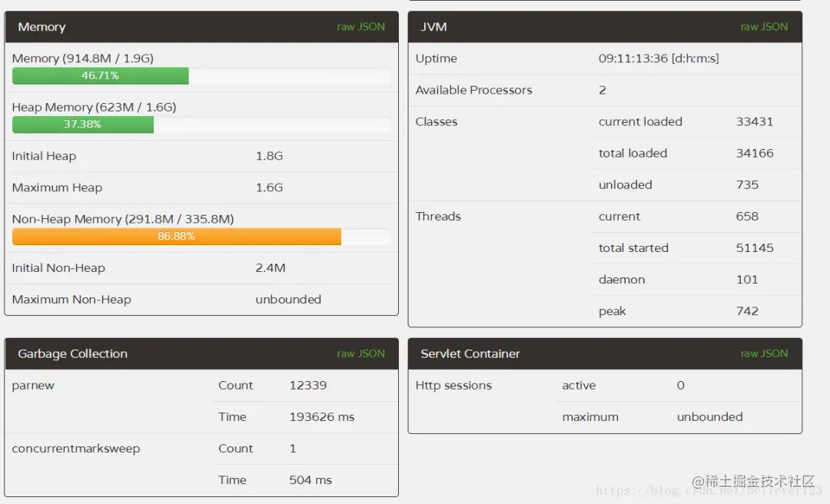This screenshot has height=504, width=830.
Task: Click the Available Processors value 2
Action: tap(603, 91)
